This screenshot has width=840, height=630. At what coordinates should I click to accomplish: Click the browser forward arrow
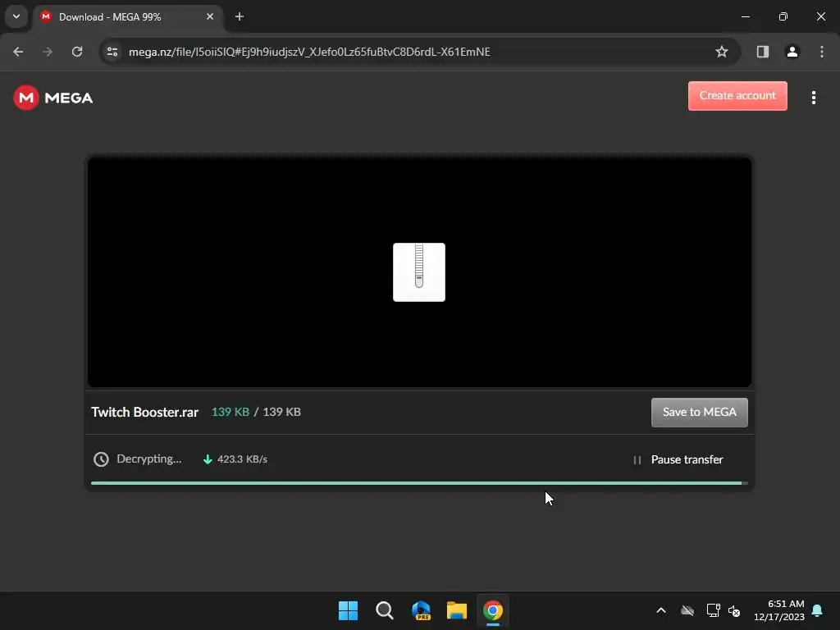[x=48, y=52]
